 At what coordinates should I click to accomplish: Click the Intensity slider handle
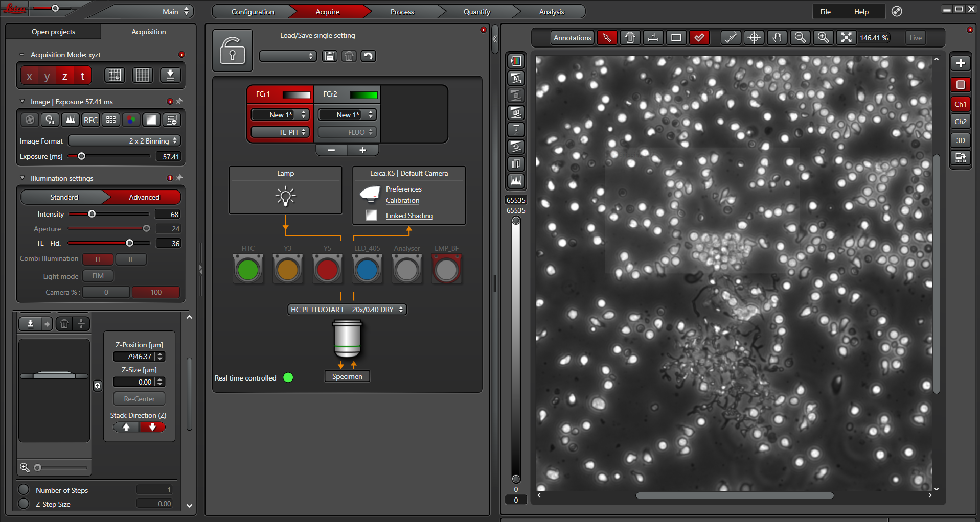pyautogui.click(x=92, y=214)
